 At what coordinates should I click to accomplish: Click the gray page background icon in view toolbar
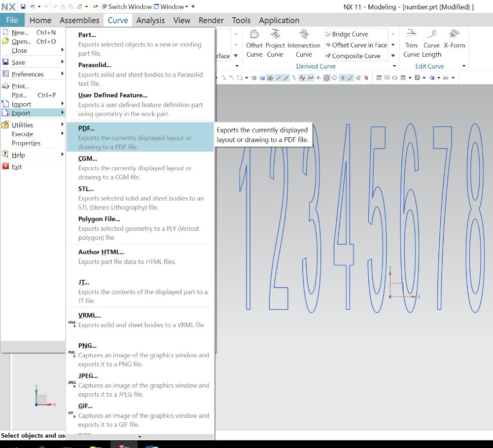click(x=417, y=77)
